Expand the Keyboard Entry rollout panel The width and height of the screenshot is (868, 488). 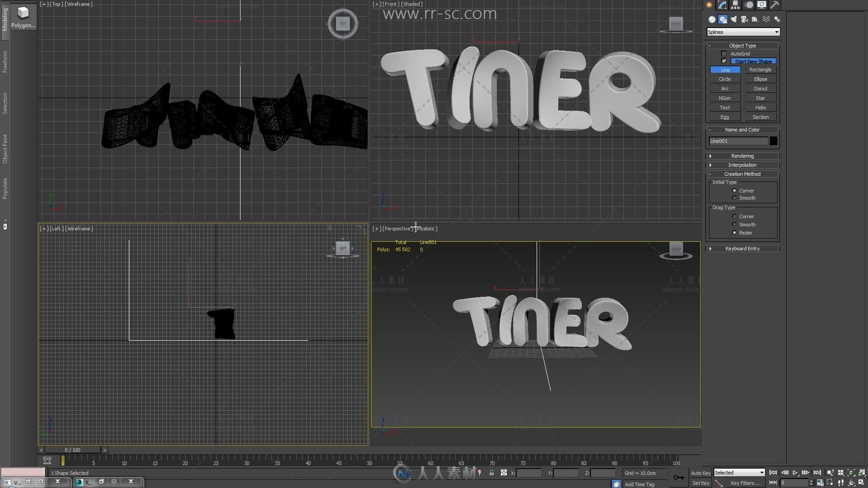743,249
